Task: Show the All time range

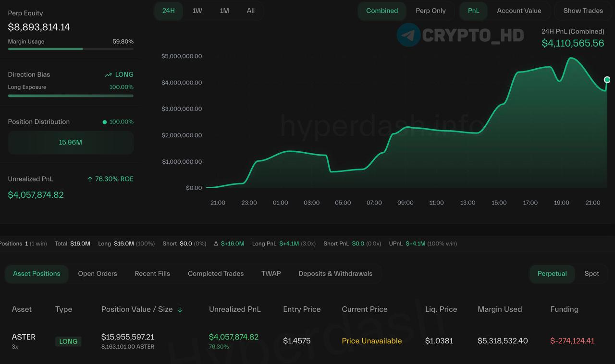Action: [250, 11]
